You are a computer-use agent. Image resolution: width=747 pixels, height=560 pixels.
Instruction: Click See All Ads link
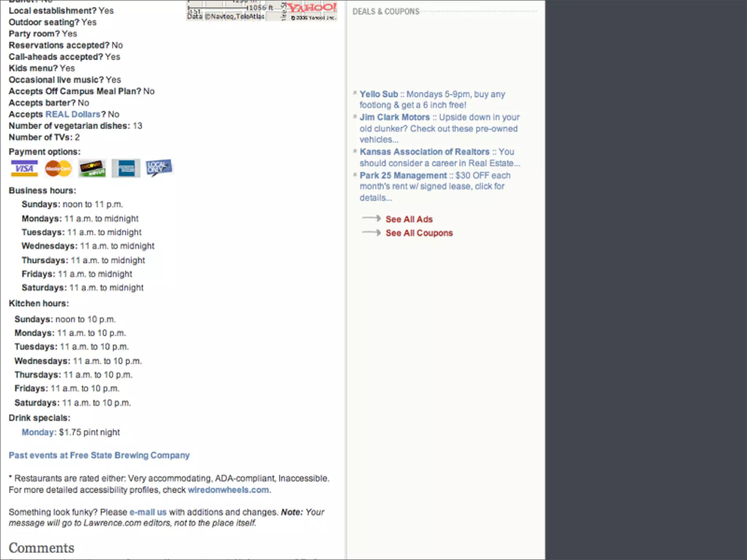pos(409,219)
